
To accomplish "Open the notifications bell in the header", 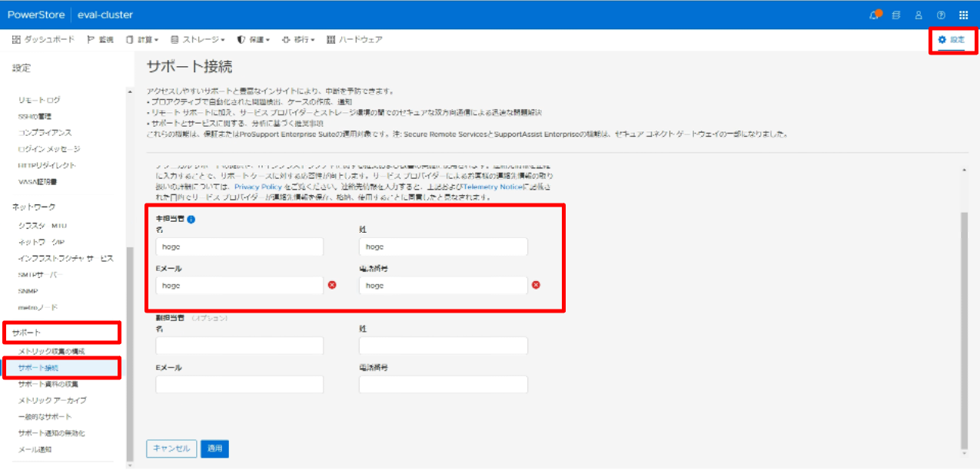I will (875, 14).
